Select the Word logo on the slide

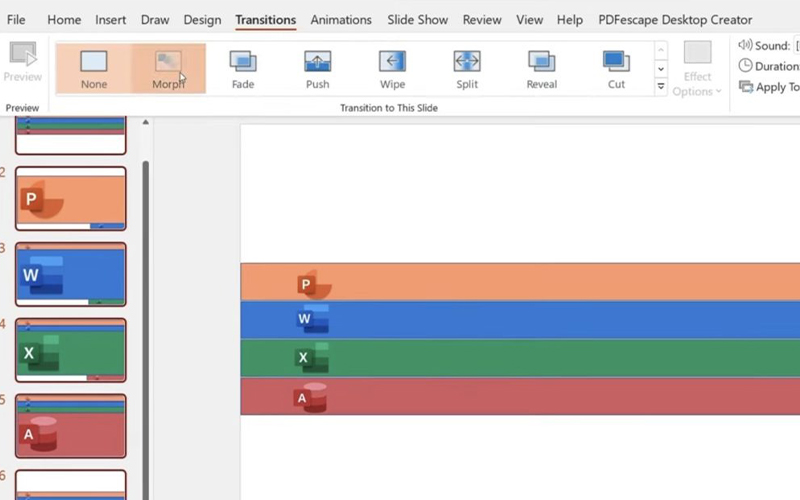click(x=312, y=319)
